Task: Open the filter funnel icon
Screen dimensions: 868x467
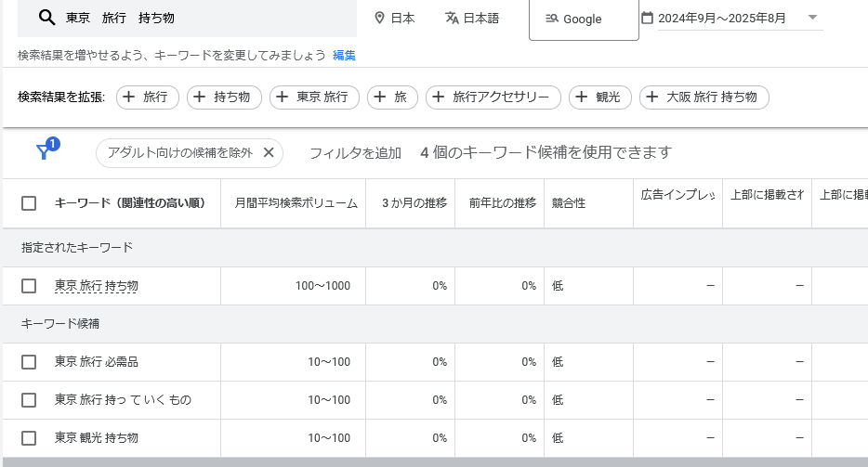Action: [x=44, y=152]
